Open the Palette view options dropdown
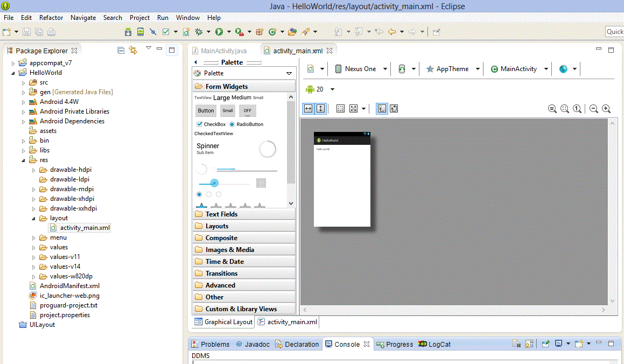The height and width of the screenshot is (364, 624). [x=289, y=73]
